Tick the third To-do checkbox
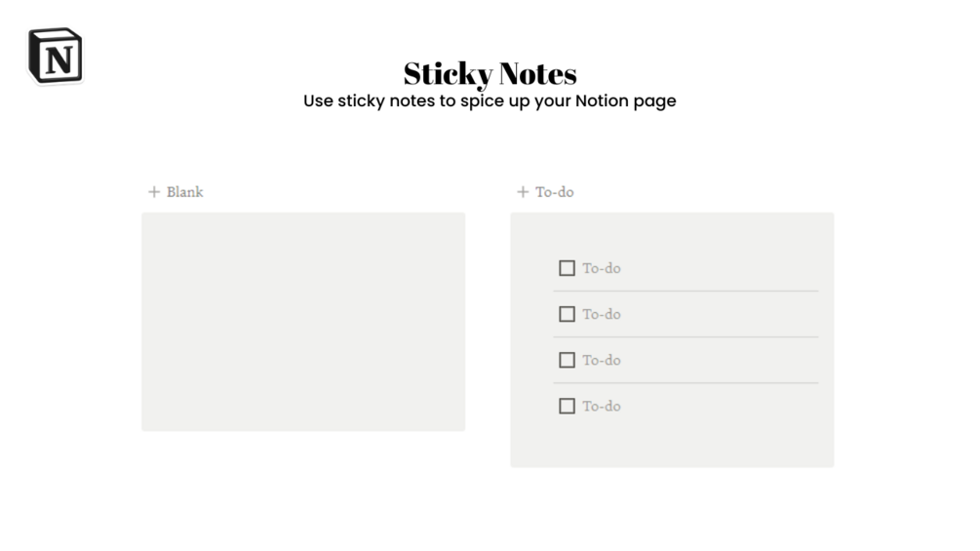980x551 pixels. 567,360
